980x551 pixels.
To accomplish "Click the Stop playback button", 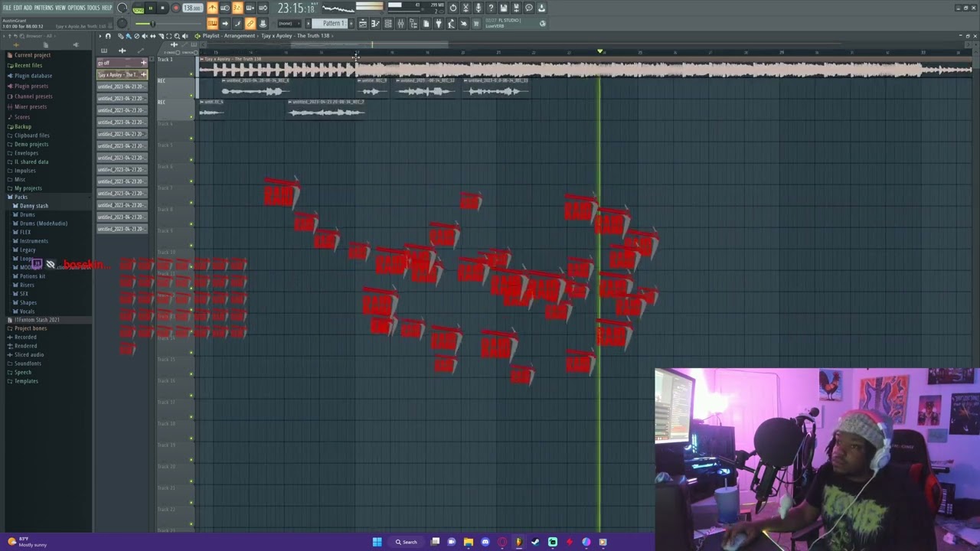I will coord(162,8).
